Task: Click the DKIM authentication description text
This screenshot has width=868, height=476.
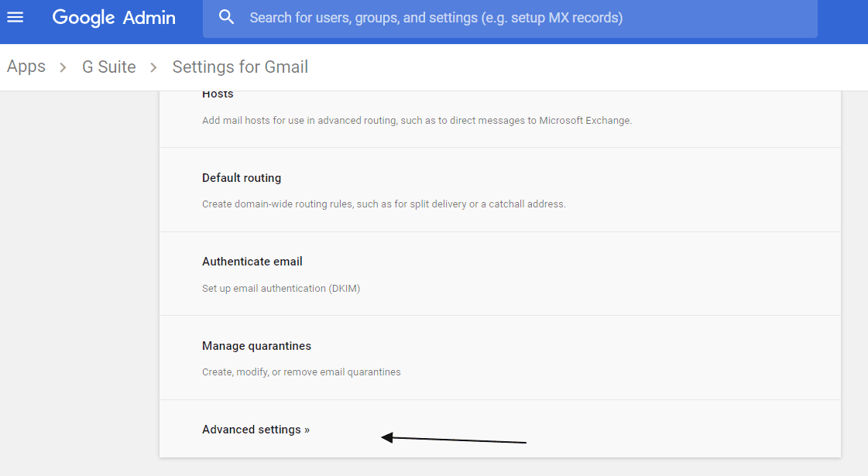Action: 280,288
